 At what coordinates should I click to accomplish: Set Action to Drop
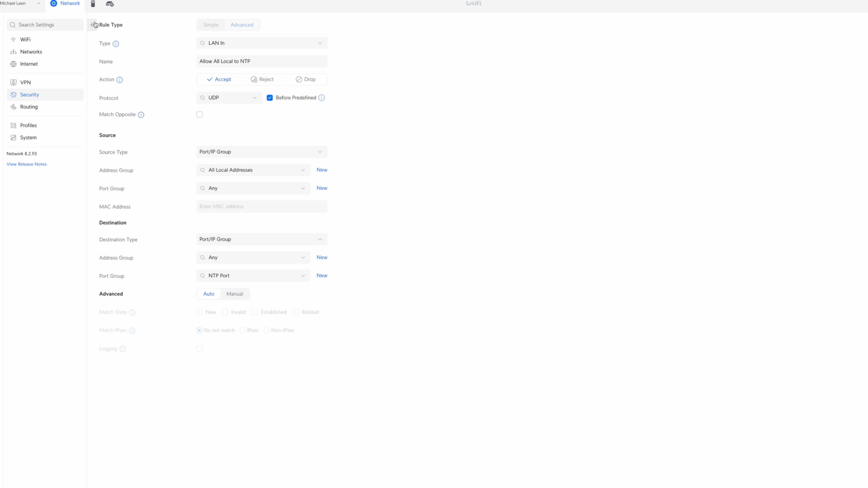[x=306, y=79]
